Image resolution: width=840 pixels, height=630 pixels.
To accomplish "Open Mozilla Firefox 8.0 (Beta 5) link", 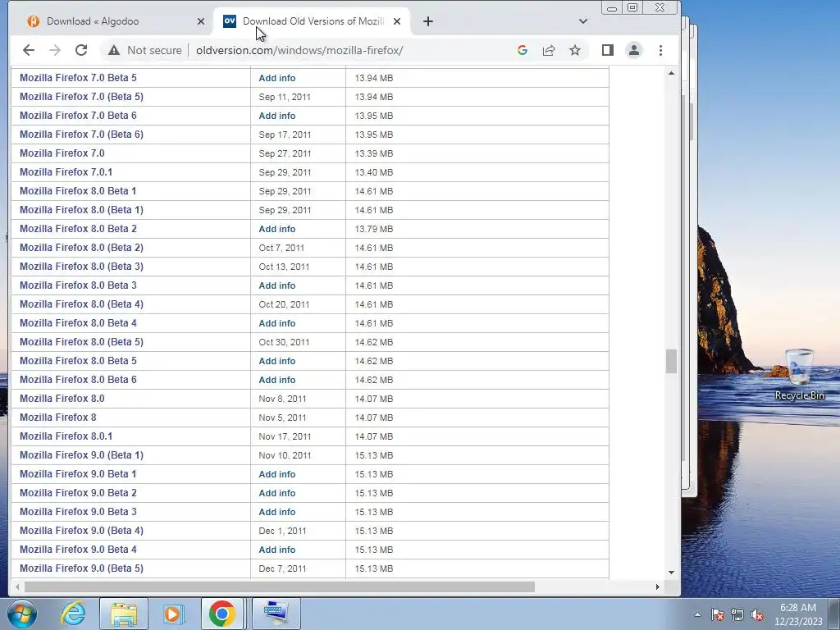I will pos(81,342).
